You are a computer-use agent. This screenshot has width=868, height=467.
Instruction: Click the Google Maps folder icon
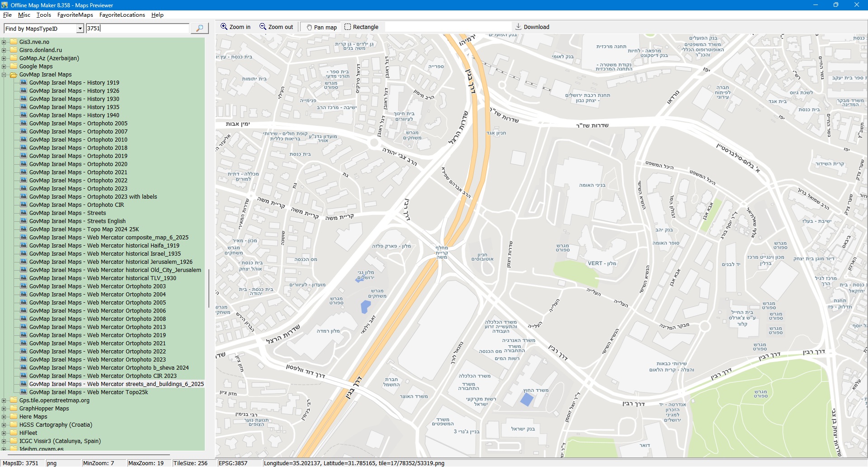point(14,67)
